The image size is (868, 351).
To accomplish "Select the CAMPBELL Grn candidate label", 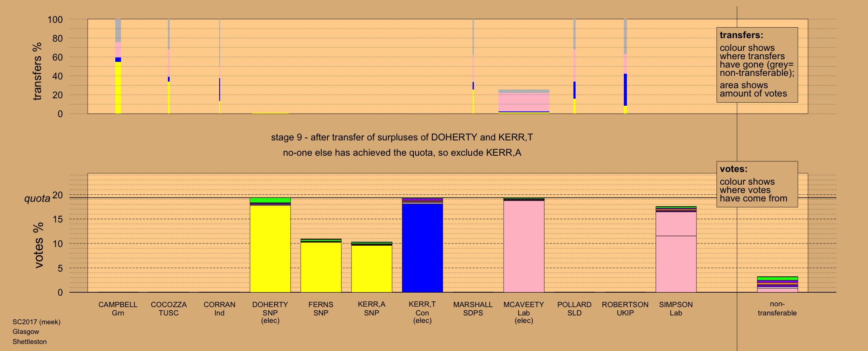I will pos(118,308).
